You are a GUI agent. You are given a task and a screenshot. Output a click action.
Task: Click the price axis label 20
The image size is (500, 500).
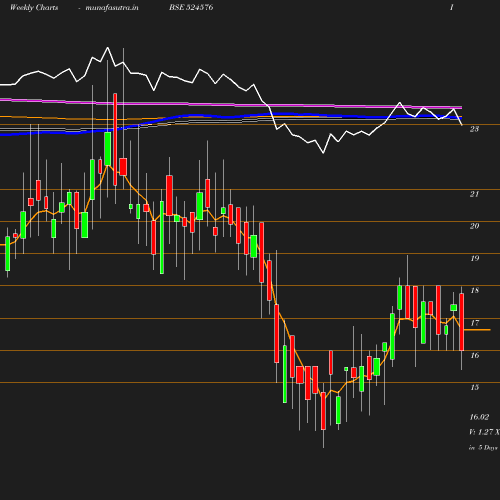(x=474, y=226)
